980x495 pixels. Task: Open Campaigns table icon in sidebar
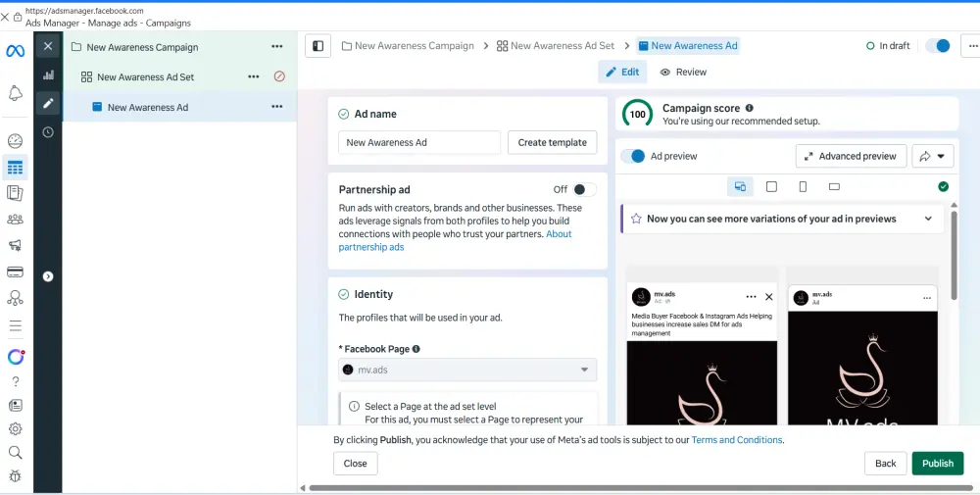pyautogui.click(x=15, y=167)
